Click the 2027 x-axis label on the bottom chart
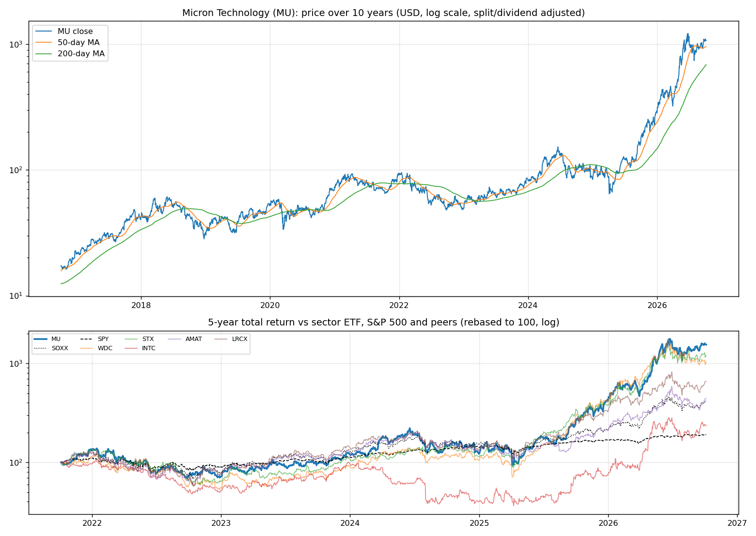 pyautogui.click(x=737, y=523)
